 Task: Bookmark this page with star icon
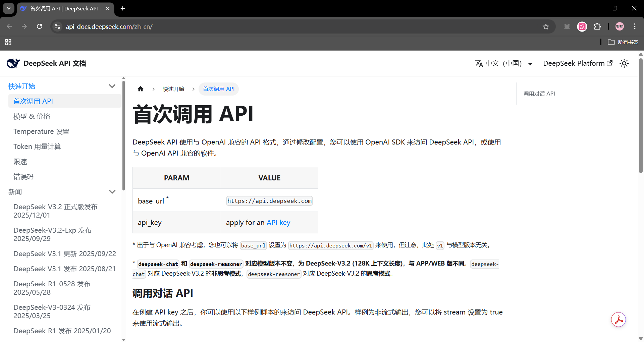pos(546,26)
